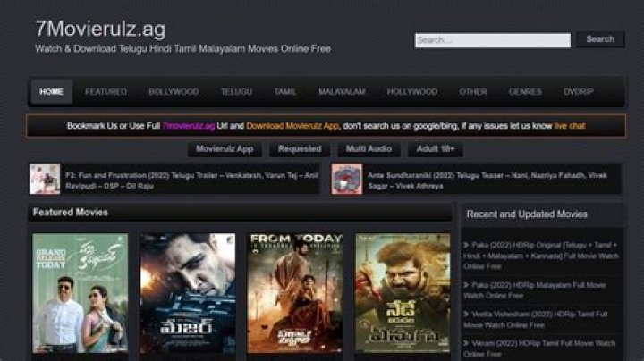Open the DVDRIP section
The width and height of the screenshot is (644, 361).
click(x=578, y=92)
